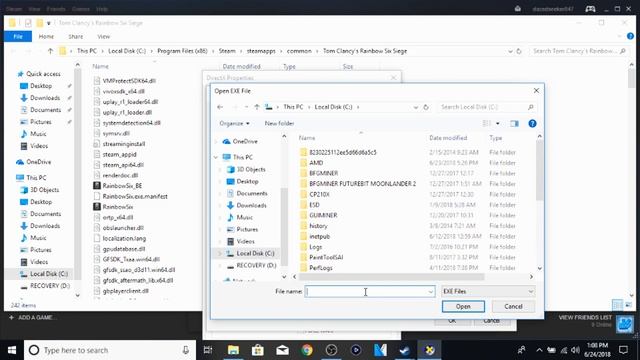Open Chrome from taskbar
The width and height of the screenshot is (640, 360).
coord(307,350)
